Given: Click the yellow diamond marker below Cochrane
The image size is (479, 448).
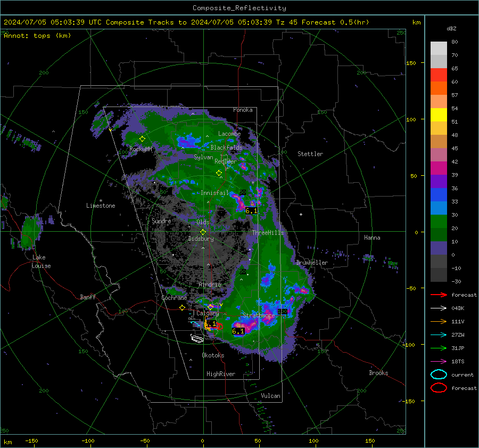Looking at the screenshot, I should [182, 308].
